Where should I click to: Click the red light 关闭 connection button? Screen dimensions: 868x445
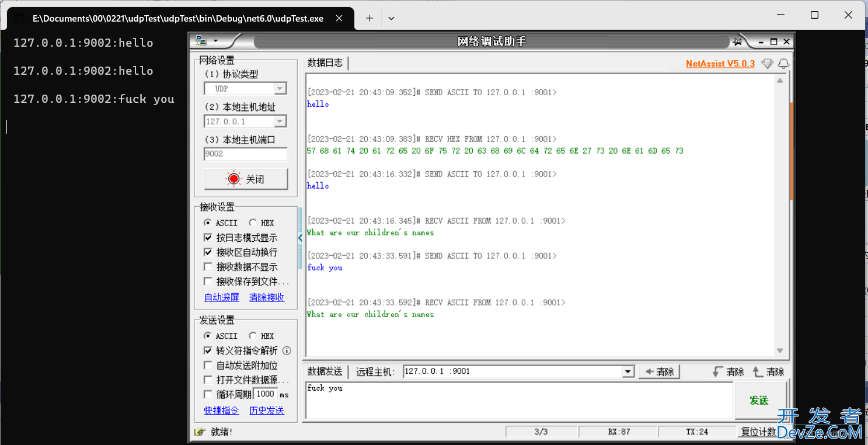pos(246,179)
